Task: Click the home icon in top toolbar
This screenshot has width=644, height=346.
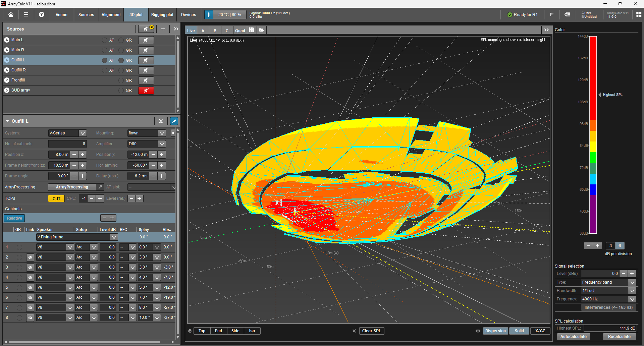Action: pyautogui.click(x=11, y=15)
